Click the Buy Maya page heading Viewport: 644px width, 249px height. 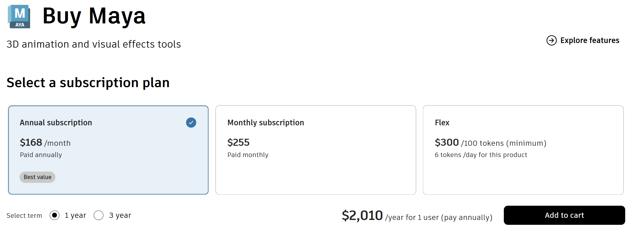(94, 16)
